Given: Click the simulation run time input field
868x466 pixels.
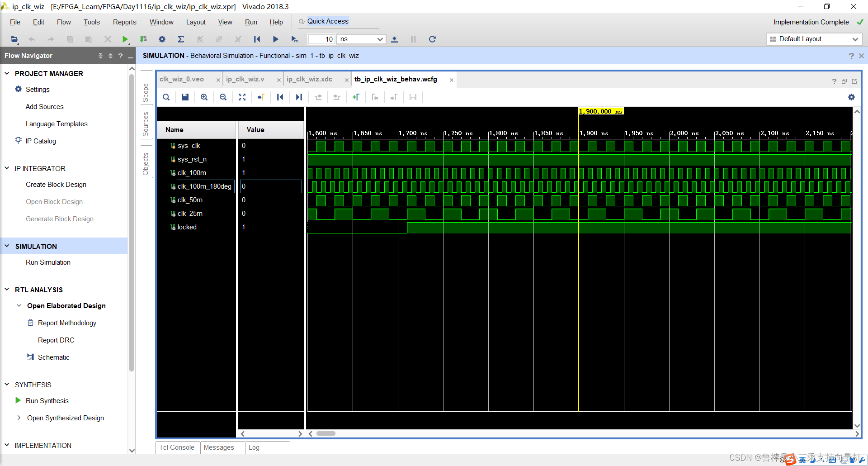Looking at the screenshot, I should [321, 39].
